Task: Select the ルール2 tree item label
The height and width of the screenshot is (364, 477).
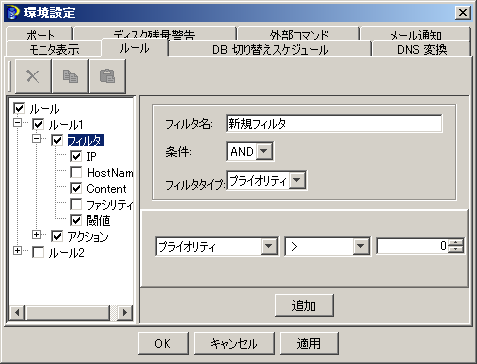Action: (x=66, y=253)
